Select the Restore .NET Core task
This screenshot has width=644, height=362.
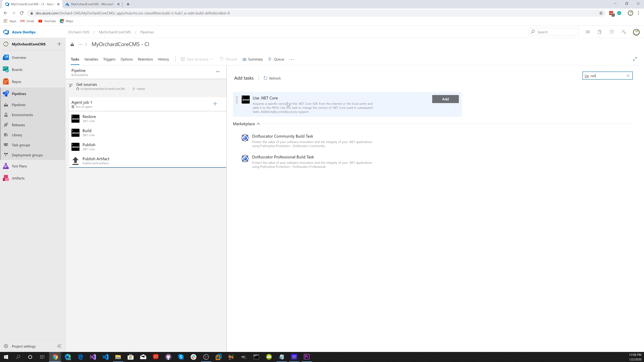148,118
